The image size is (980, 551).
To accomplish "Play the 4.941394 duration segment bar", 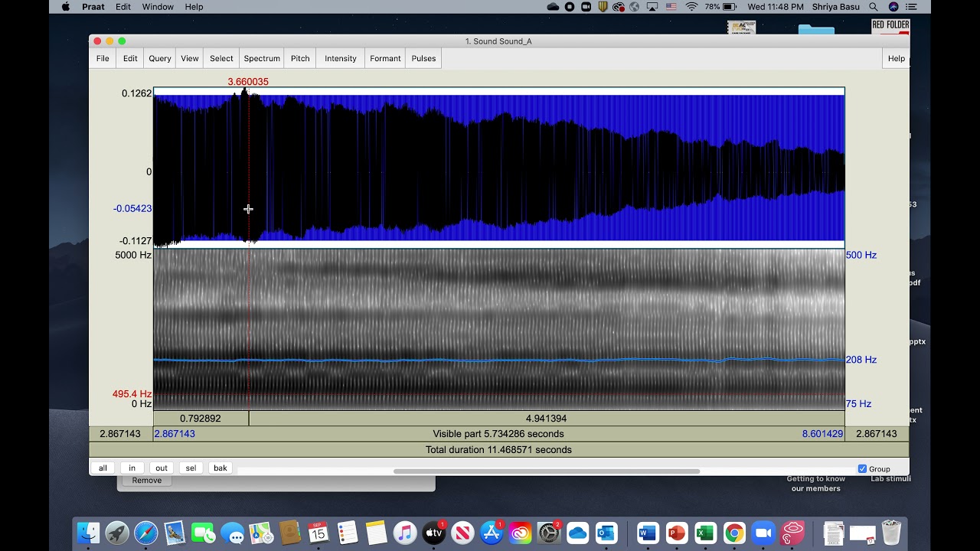I will [x=547, y=419].
